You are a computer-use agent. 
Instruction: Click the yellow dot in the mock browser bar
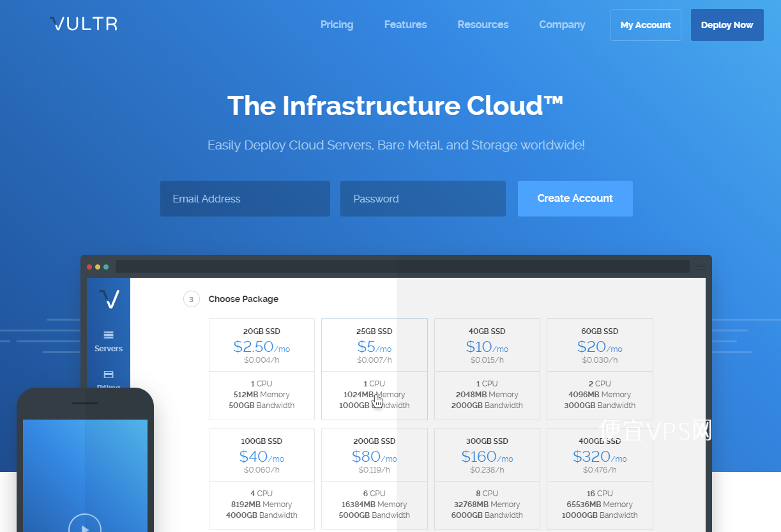point(98,267)
